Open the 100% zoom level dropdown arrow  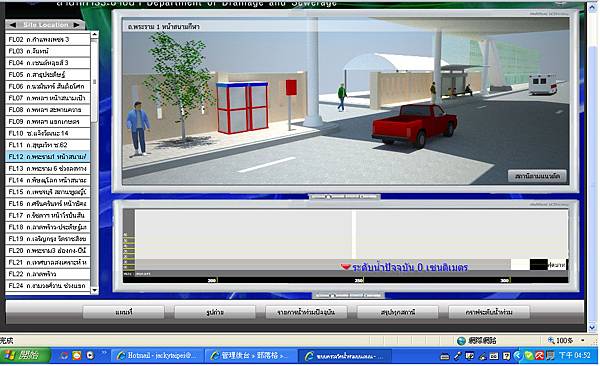click(x=583, y=340)
